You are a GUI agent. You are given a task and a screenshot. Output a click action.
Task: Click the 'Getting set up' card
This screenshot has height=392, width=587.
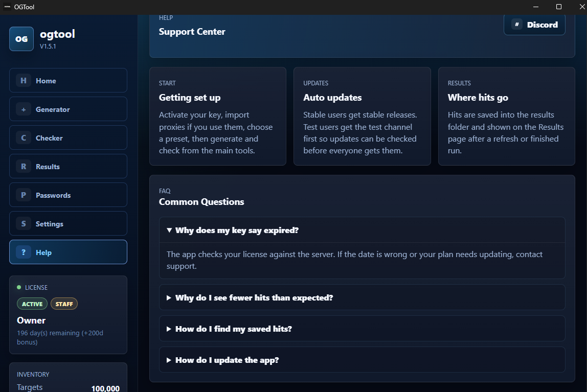[218, 117]
